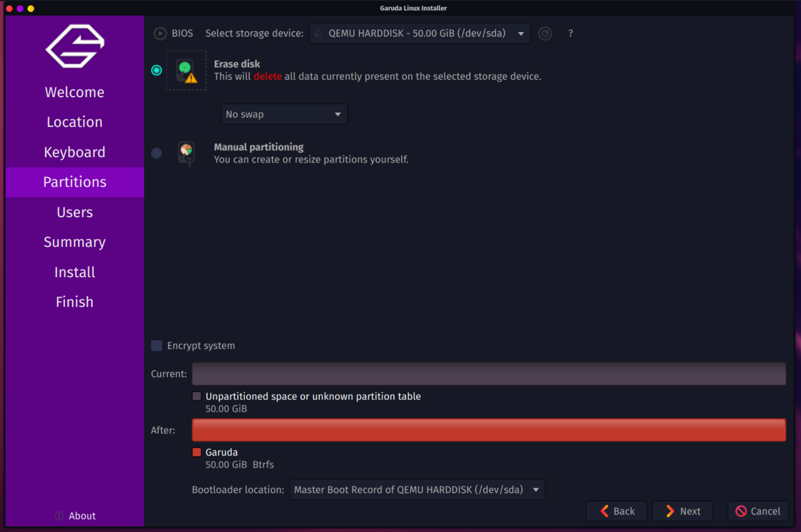Click the Back button

click(616, 511)
